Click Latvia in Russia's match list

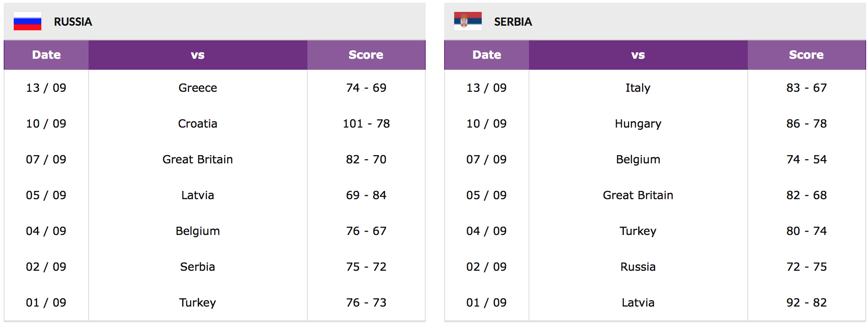[x=198, y=195]
